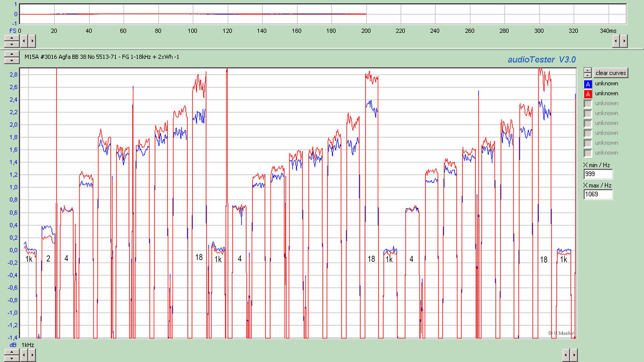Image resolution: width=644 pixels, height=362 pixels.
Task: Enable the last curve slot checkbox
Action: tap(588, 153)
